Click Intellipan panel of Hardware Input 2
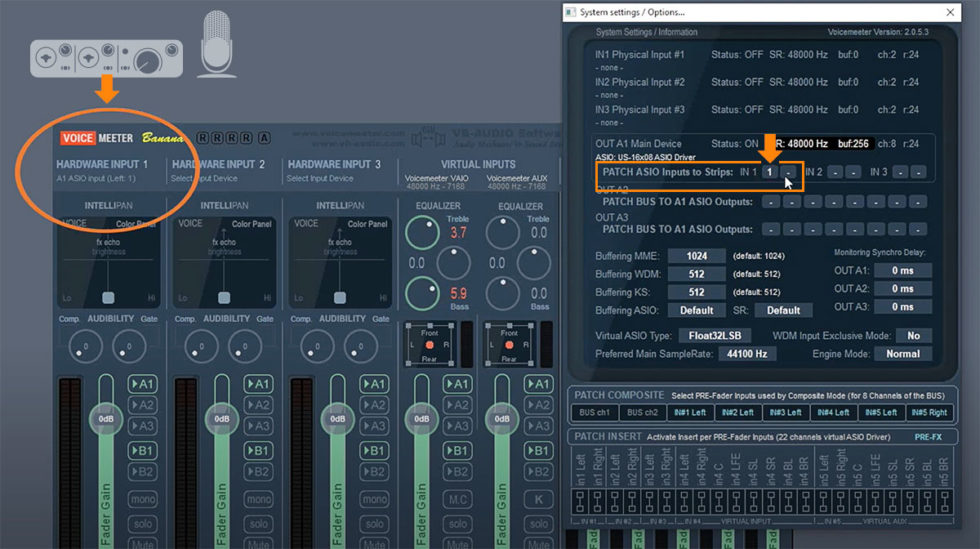Screen dimensions: 980x549 coord(224,261)
